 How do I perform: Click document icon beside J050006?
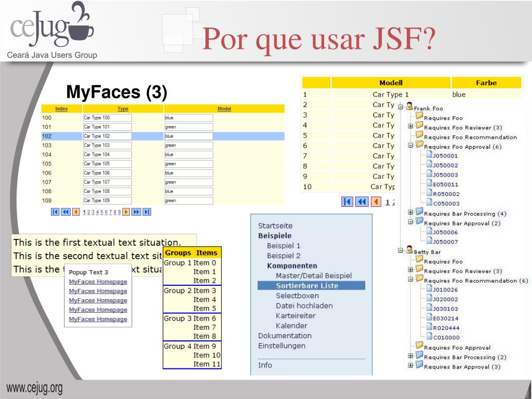(429, 231)
